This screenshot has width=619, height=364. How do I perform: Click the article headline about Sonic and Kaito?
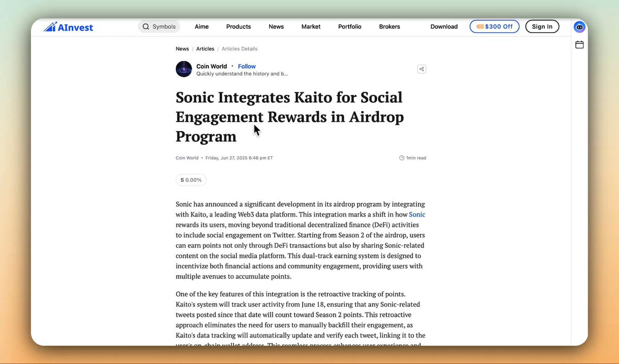(x=289, y=117)
